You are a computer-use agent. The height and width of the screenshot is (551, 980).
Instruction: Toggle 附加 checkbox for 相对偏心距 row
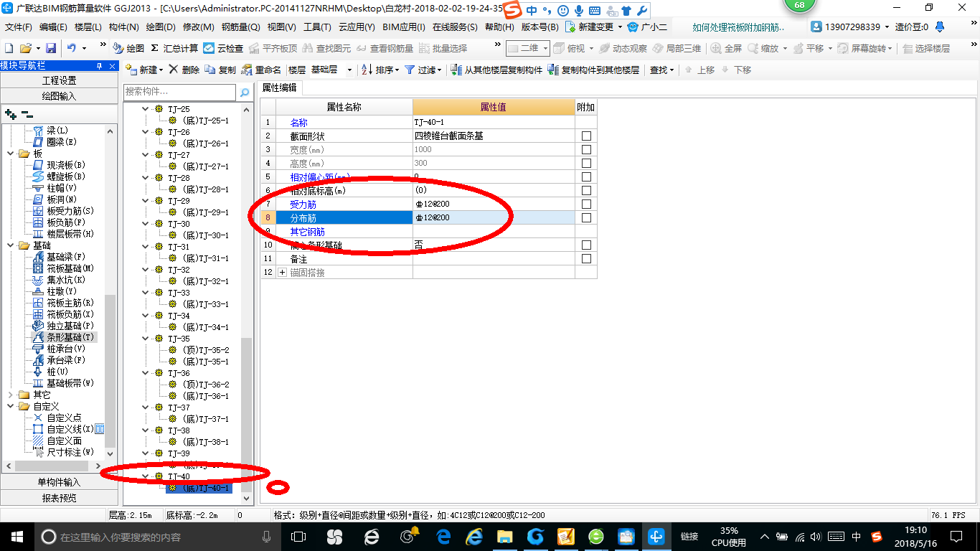pyautogui.click(x=586, y=176)
